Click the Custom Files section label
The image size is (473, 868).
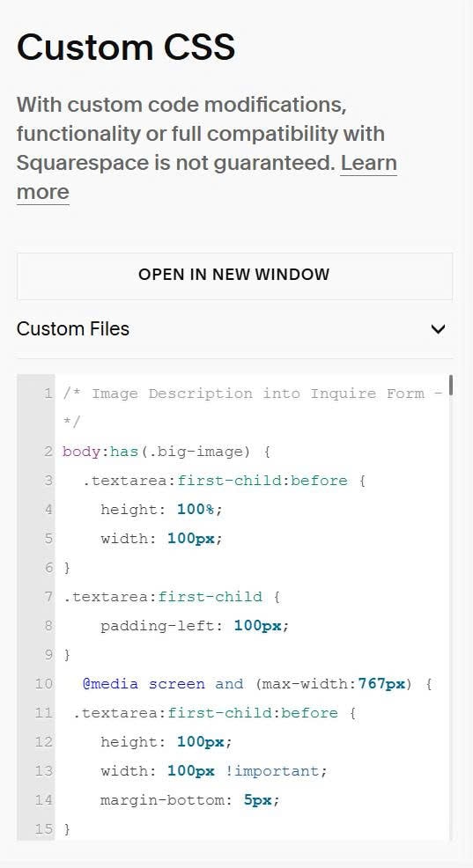pos(73,329)
